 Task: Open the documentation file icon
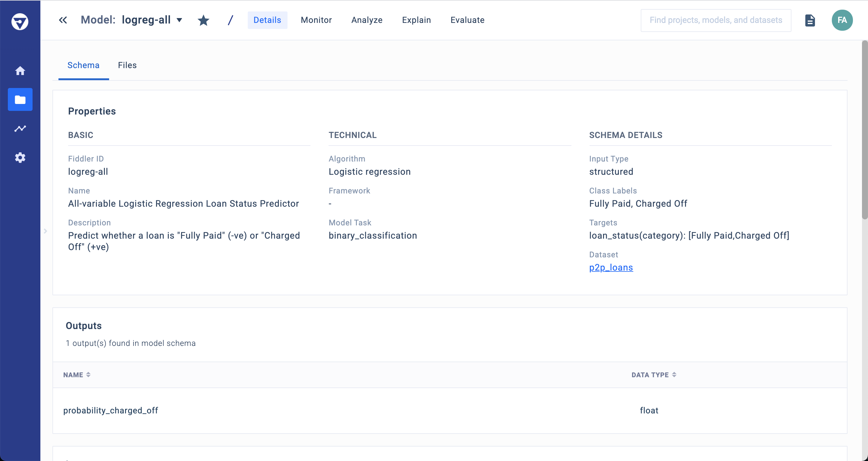point(810,20)
